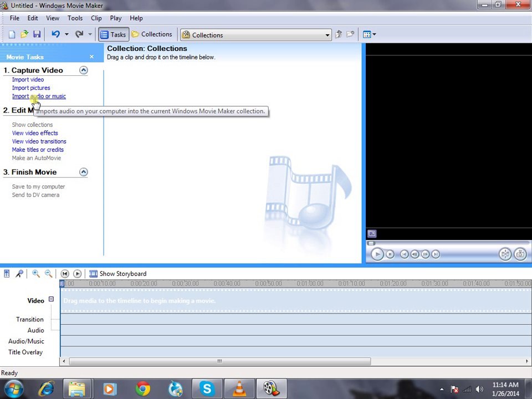Open the Play menu

pos(116,18)
